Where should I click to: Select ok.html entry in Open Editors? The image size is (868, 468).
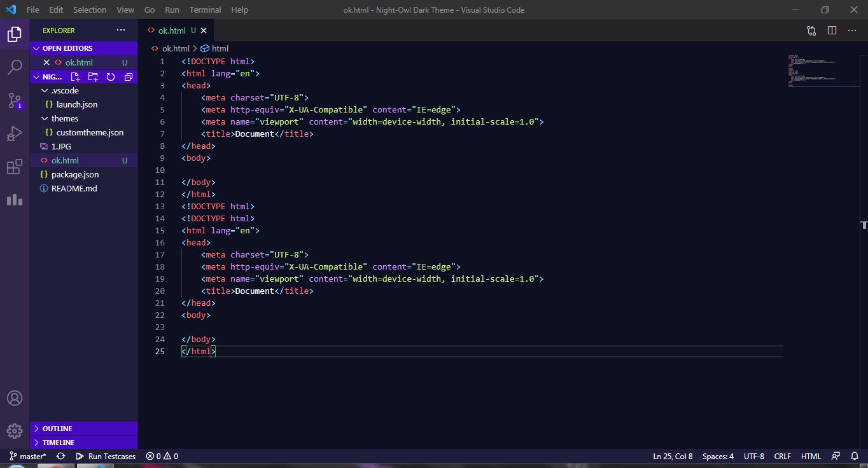[x=83, y=62]
